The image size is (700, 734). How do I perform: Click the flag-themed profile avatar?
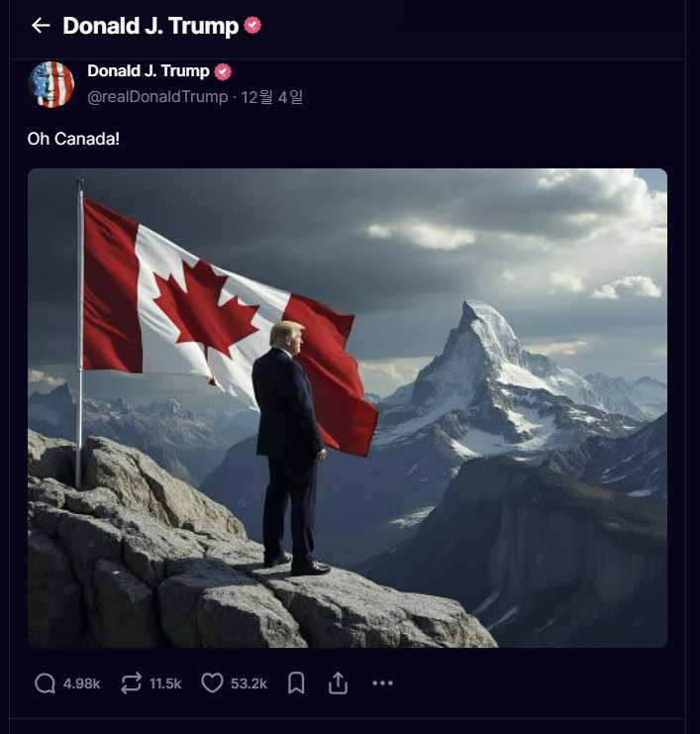click(x=51, y=84)
